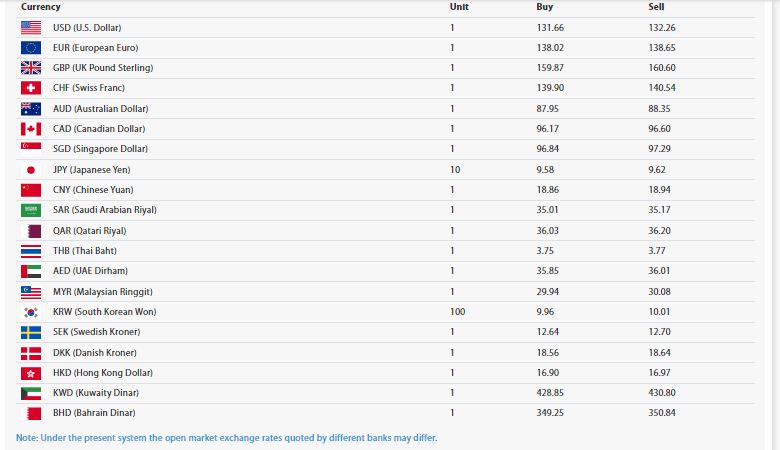Select the Japanese flag icon
Screen dimensions: 780x450
(x=31, y=170)
